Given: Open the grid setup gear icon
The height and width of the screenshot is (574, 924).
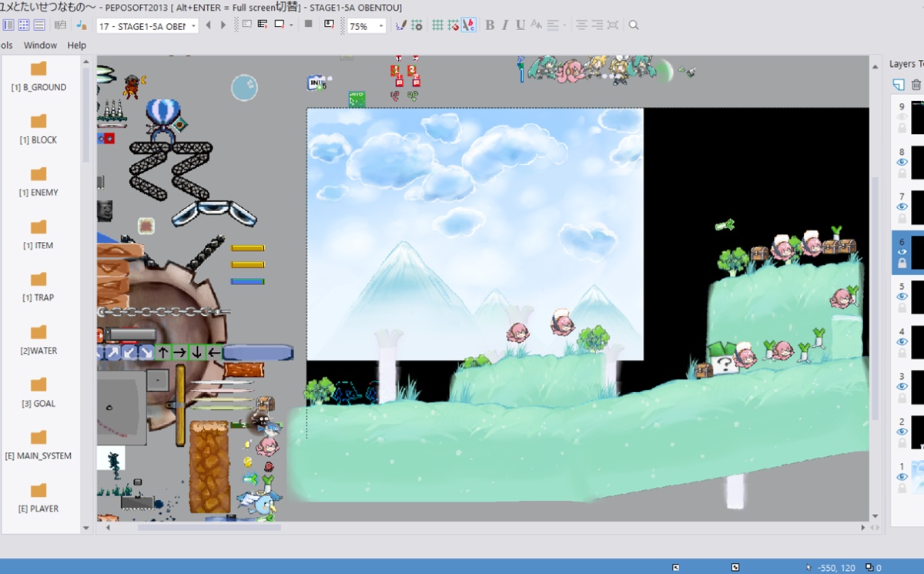Looking at the screenshot, I should coord(417,25).
